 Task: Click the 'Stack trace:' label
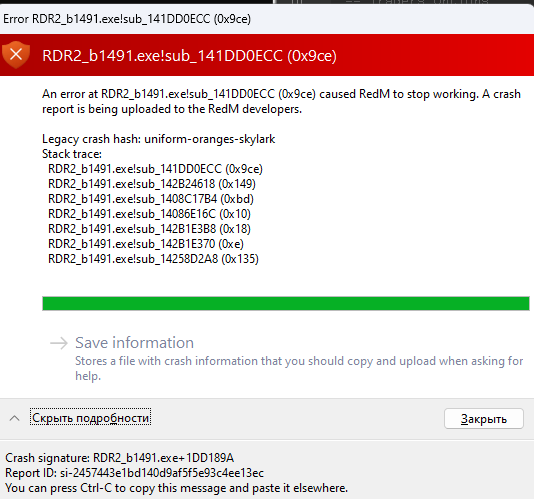[72, 154]
